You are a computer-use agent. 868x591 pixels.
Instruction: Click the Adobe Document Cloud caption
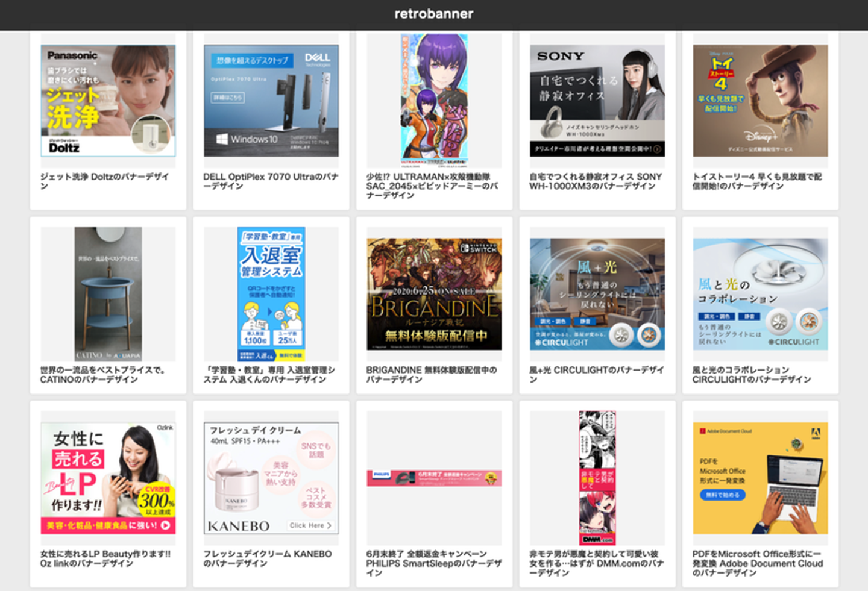[758, 563]
